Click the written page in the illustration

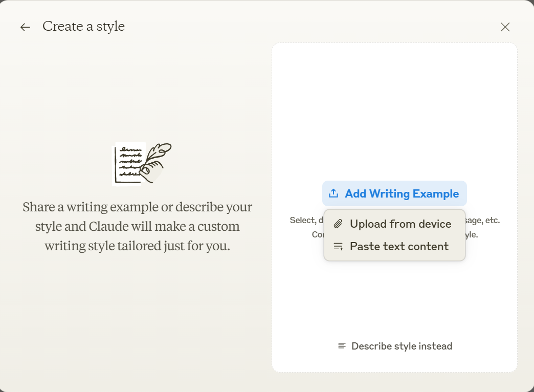tap(129, 164)
